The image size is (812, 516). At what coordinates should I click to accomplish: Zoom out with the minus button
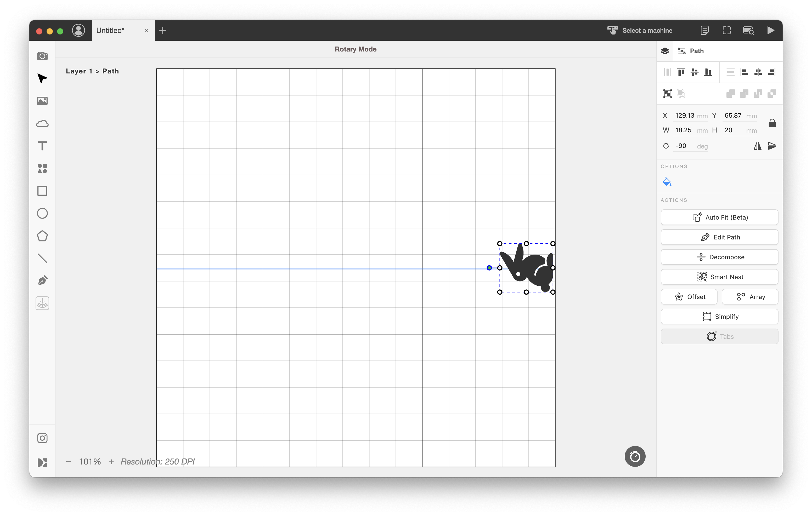point(69,461)
